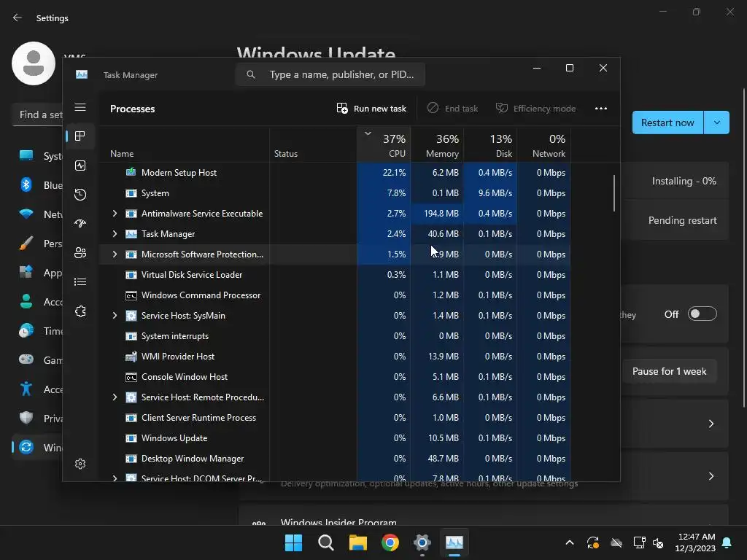
Task: Sort processes by Network column
Action: coord(543,145)
